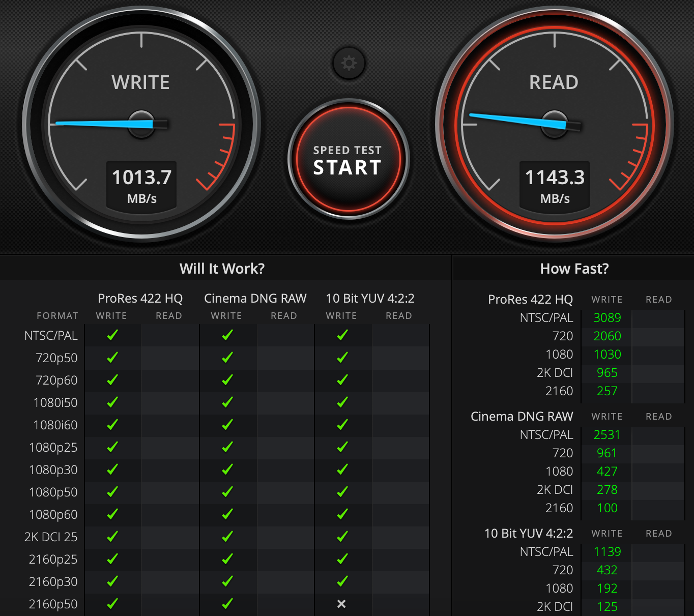Click ProRes 720 write value 2060

607,336
